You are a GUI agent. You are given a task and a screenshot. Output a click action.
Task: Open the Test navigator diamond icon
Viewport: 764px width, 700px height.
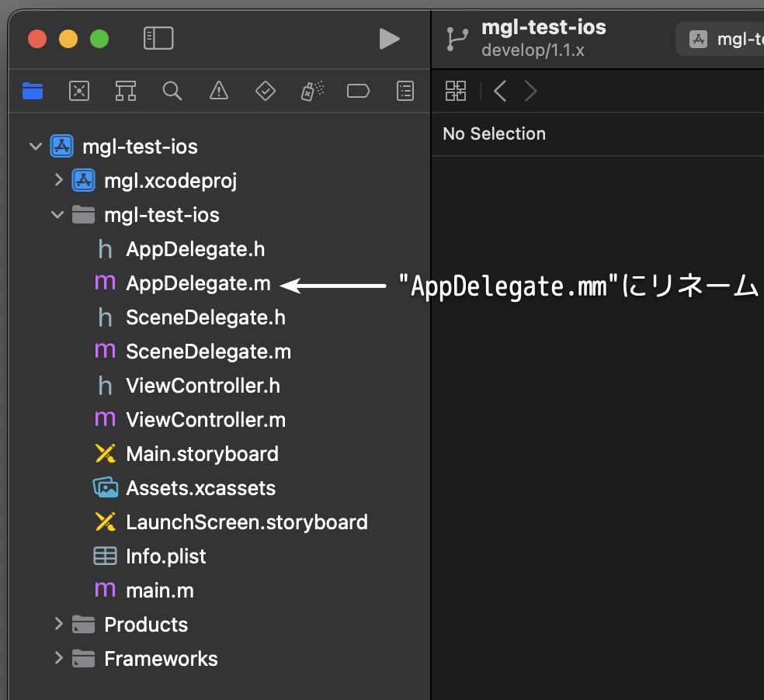266,91
